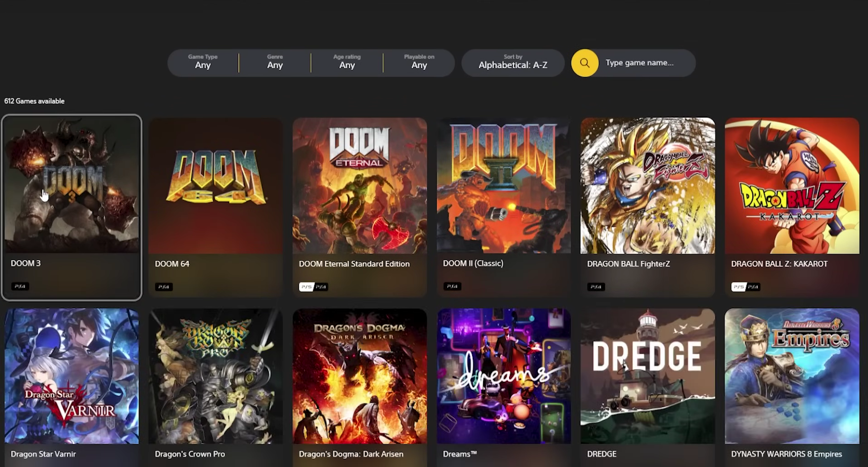
Task: Select the Dragon Star Varnir cover art
Action: pyautogui.click(x=72, y=376)
